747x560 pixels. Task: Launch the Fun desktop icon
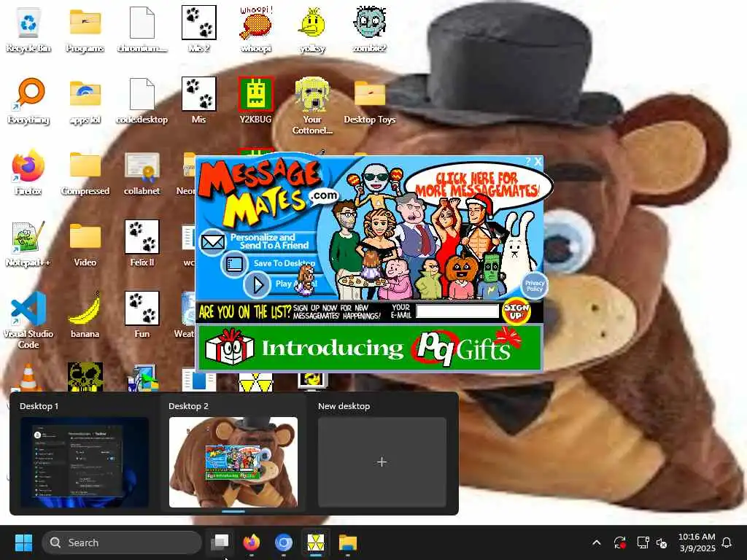(x=142, y=315)
